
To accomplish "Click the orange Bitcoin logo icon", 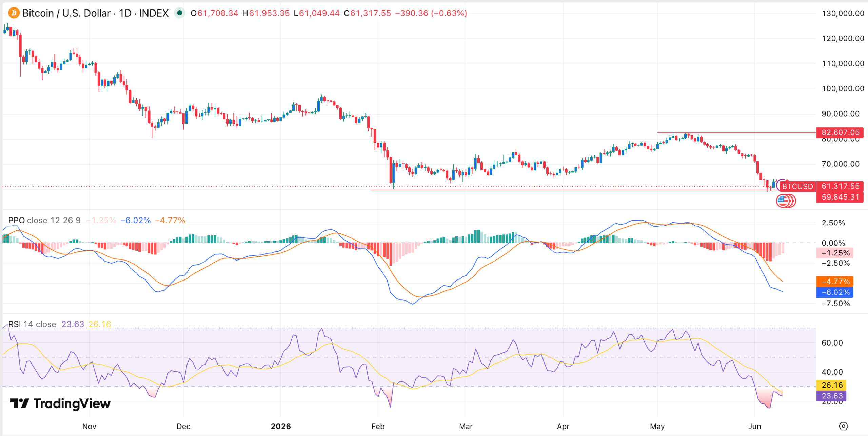I will pyautogui.click(x=14, y=13).
